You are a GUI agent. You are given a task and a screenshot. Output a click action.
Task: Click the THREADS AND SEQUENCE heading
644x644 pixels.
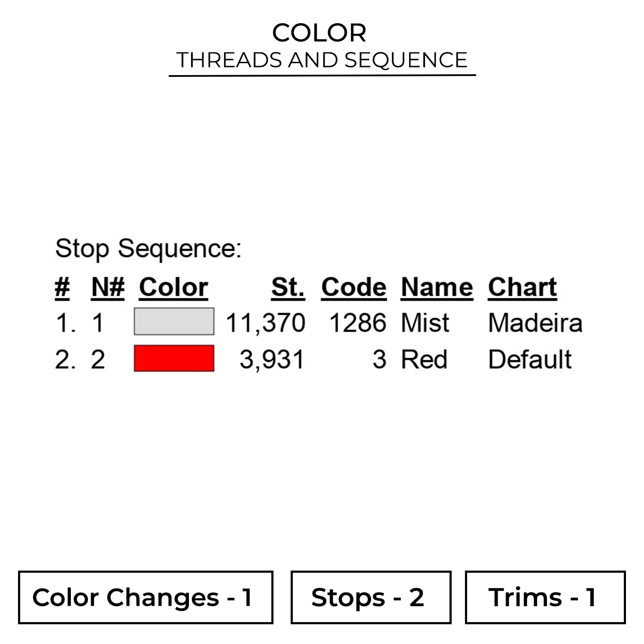(x=322, y=60)
